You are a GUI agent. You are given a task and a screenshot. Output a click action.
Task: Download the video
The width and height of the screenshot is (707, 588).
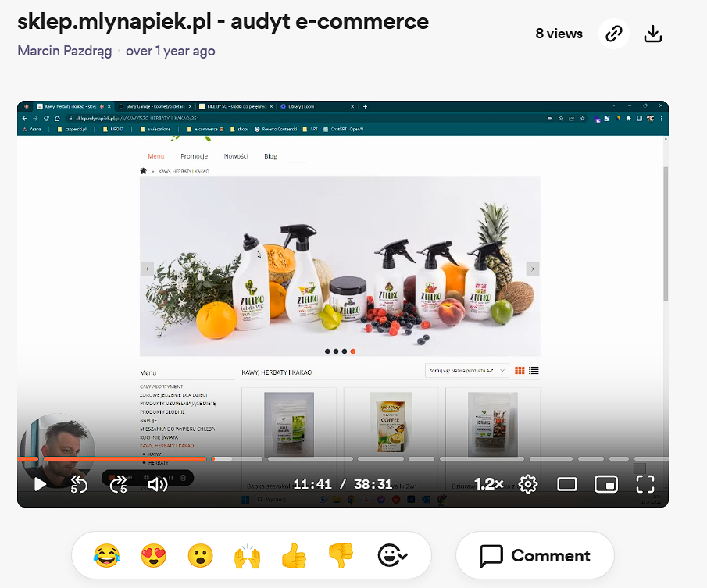[x=652, y=34]
